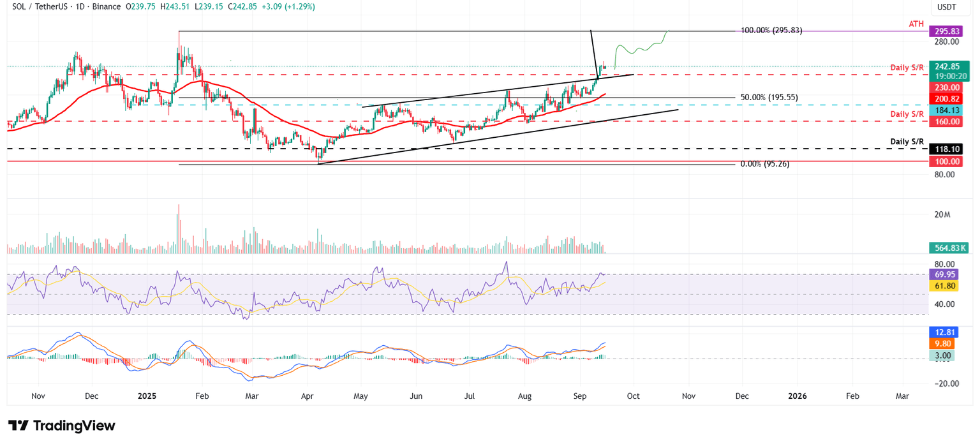980x446 pixels.
Task: Click the 2025 label on the time axis
Action: (x=147, y=396)
